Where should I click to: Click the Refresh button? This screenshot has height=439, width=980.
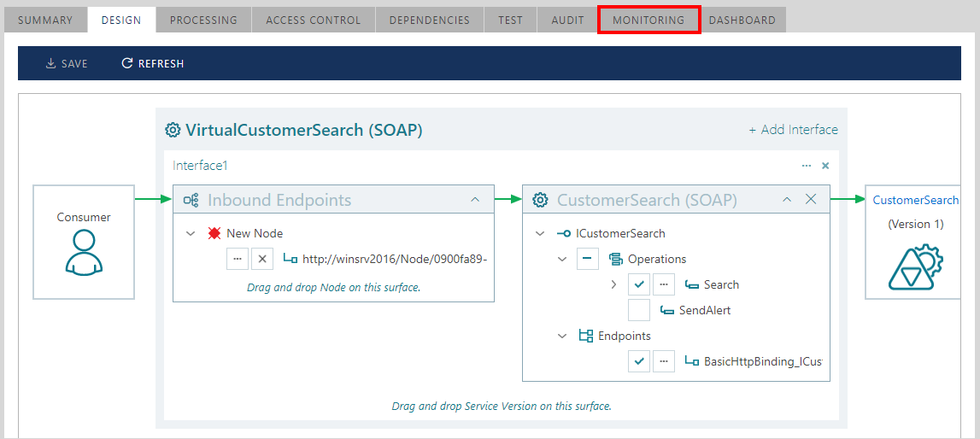(x=153, y=63)
